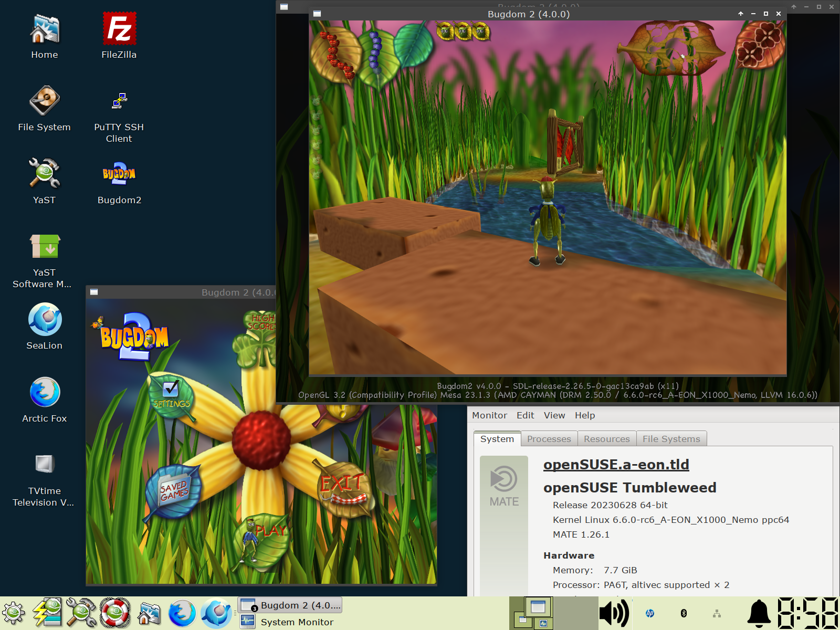This screenshot has height=630, width=840.
Task: Shade the front Bugdom 2 window
Action: (x=741, y=14)
